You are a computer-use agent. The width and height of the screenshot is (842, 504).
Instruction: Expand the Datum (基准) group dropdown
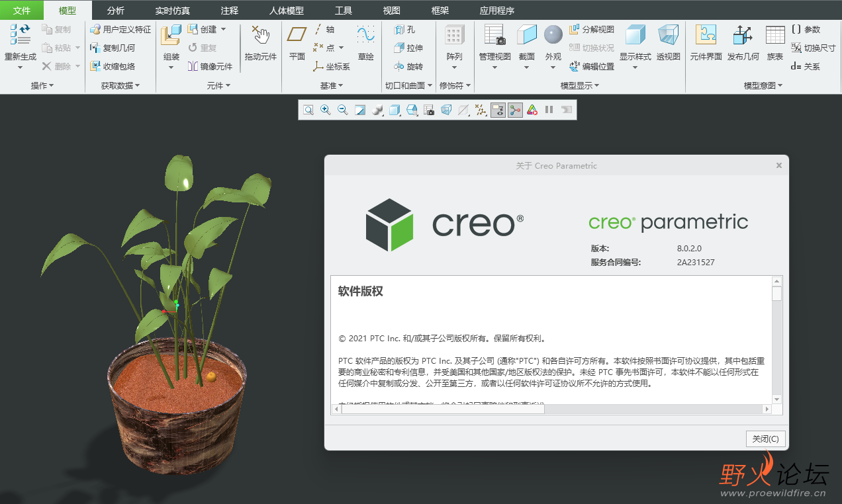pos(332,86)
